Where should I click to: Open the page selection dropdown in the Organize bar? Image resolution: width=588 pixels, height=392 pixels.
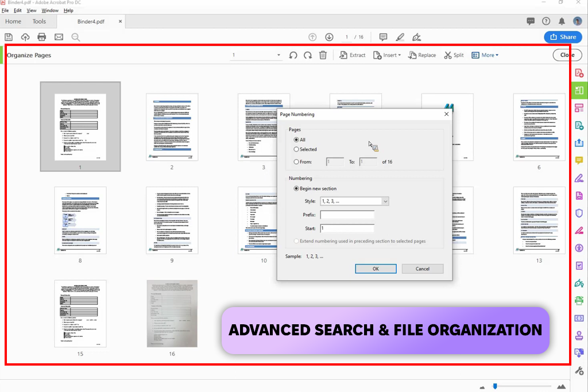256,55
